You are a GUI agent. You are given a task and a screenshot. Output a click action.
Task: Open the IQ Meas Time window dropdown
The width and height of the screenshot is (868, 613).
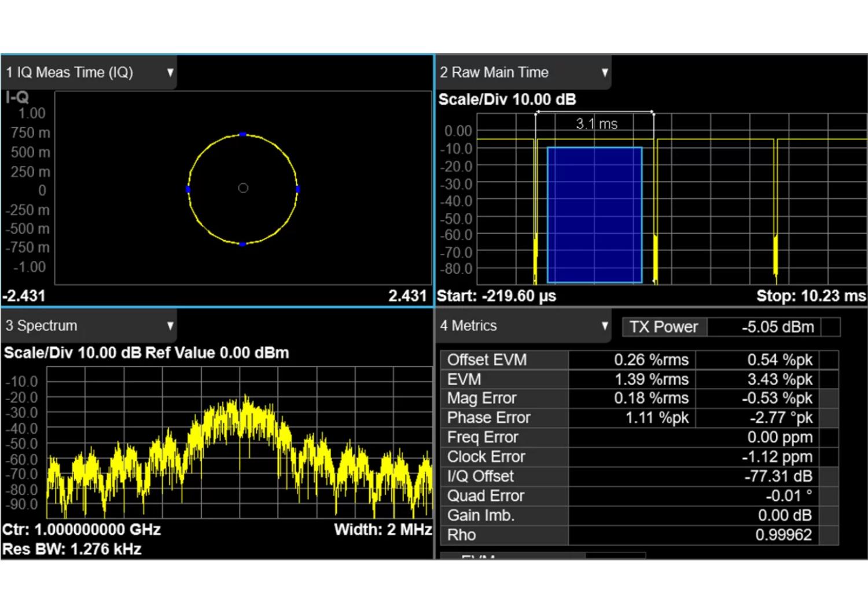(x=170, y=73)
